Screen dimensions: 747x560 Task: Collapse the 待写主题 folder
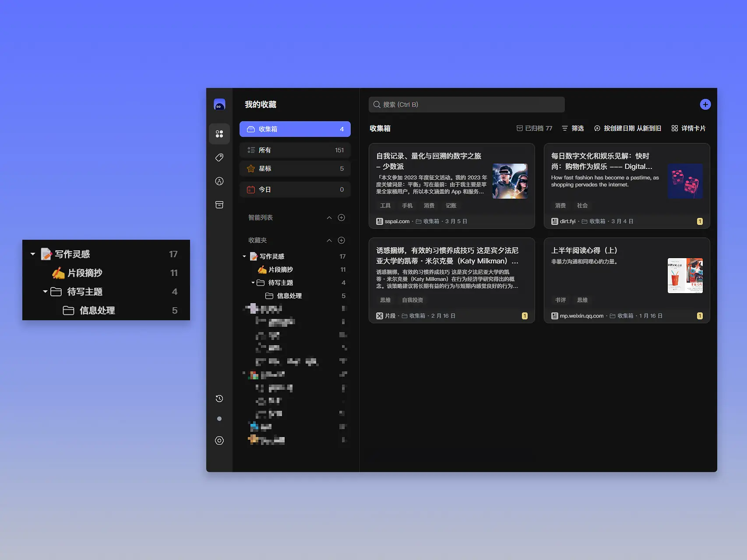tap(253, 283)
